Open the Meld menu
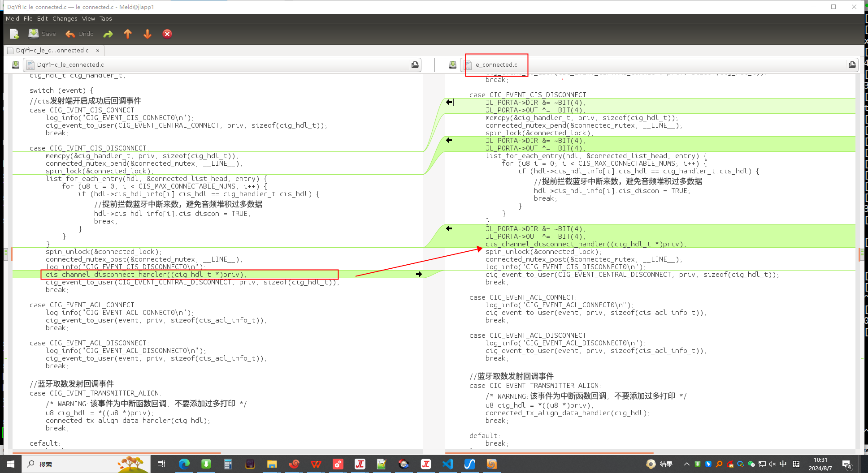Viewport: 868px width, 473px height. (x=13, y=18)
